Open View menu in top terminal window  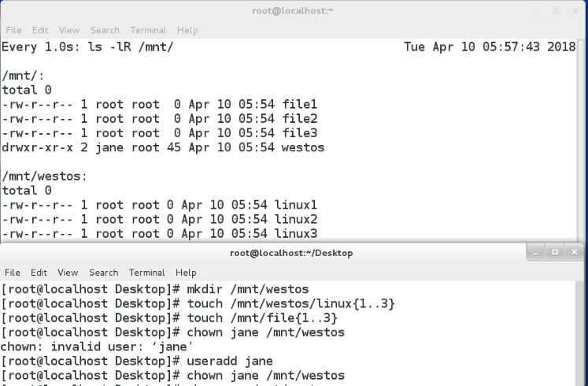point(69,30)
